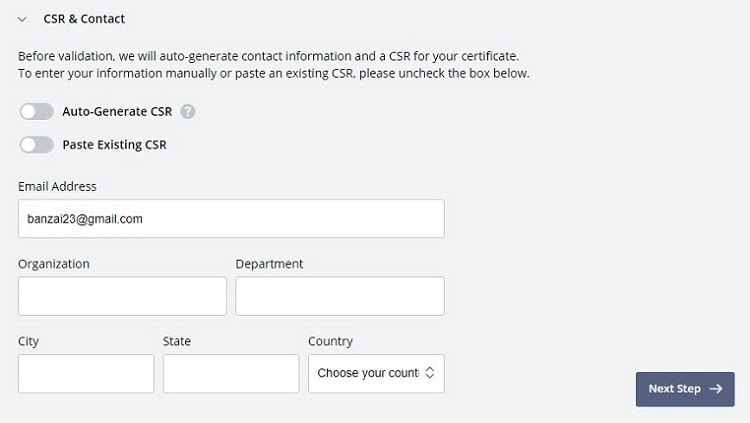Enable the Auto-Generate CSR switch
Screen dimensions: 750x423
[x=36, y=111]
